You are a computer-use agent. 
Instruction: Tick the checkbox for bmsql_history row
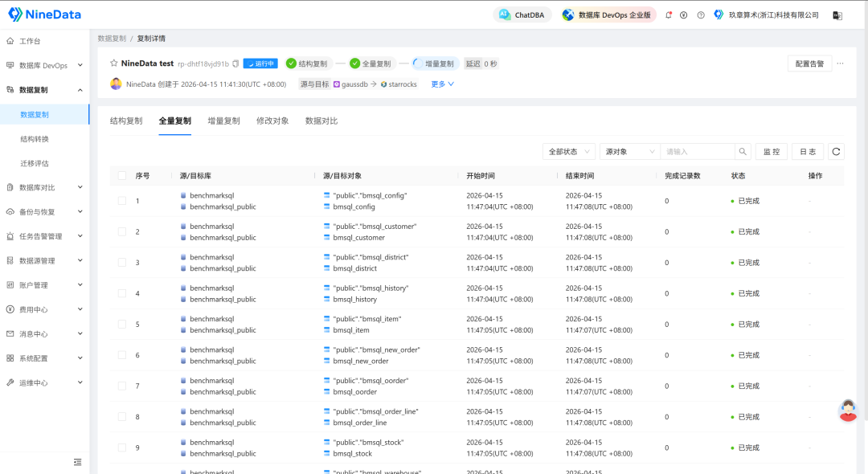pyautogui.click(x=122, y=293)
